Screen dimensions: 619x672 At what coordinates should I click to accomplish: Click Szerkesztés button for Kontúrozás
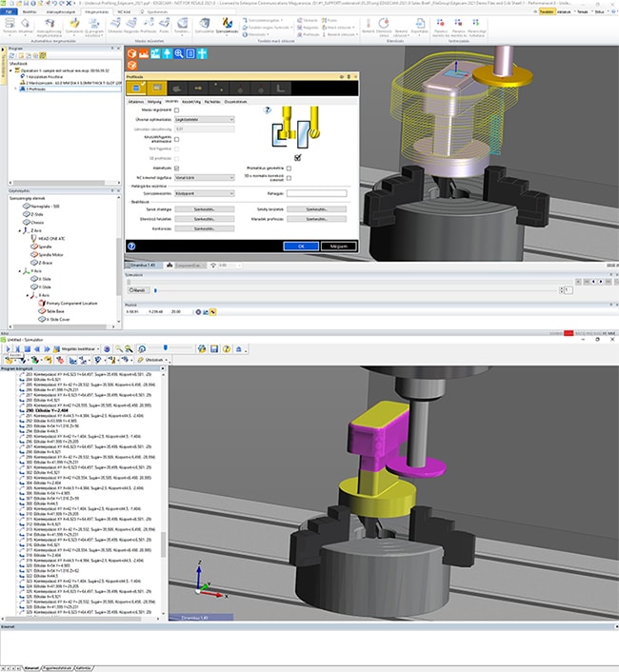click(x=205, y=228)
